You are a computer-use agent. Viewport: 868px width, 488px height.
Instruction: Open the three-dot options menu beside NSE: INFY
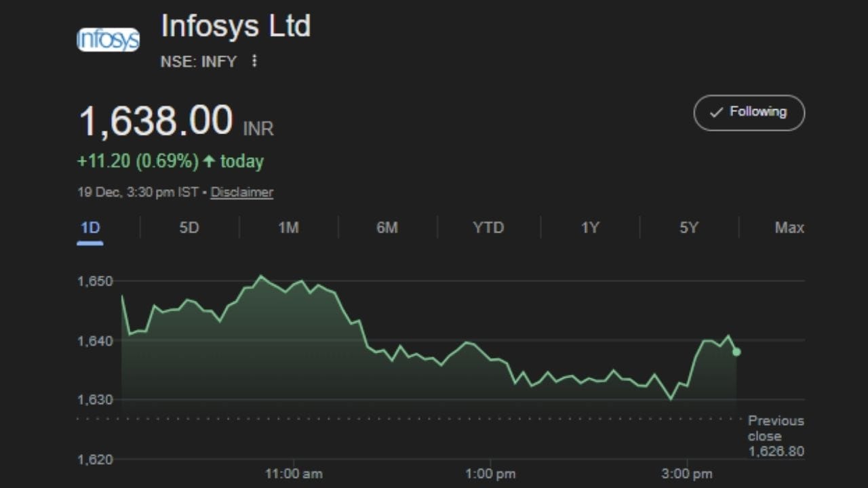tap(254, 62)
